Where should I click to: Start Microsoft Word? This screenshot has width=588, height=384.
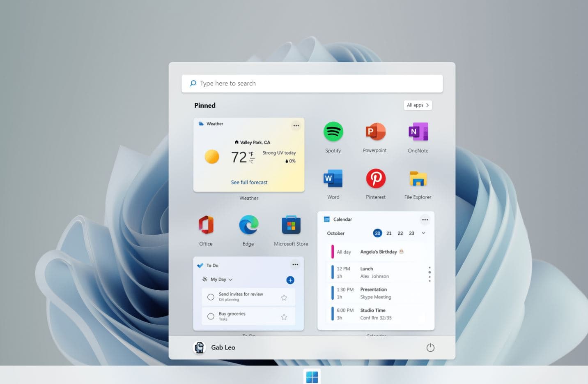point(333,178)
